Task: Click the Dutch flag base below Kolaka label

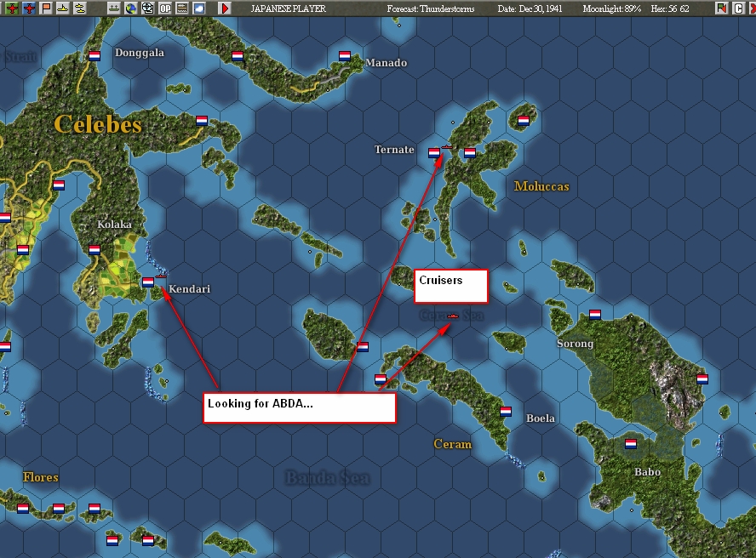Action: (94, 249)
